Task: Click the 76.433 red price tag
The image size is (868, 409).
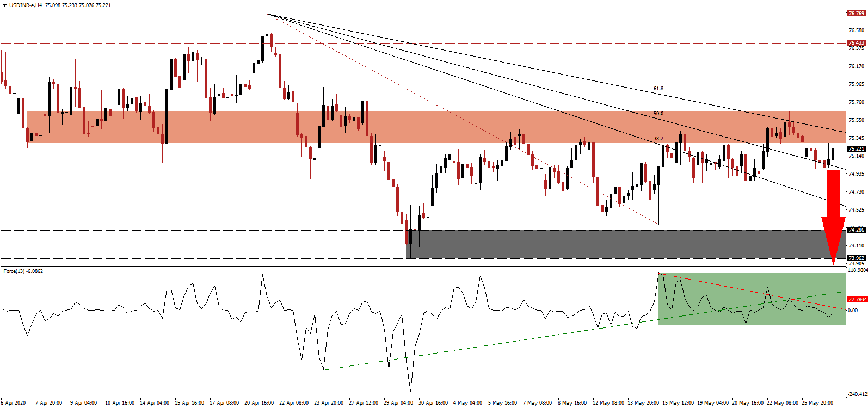Action: (856, 43)
